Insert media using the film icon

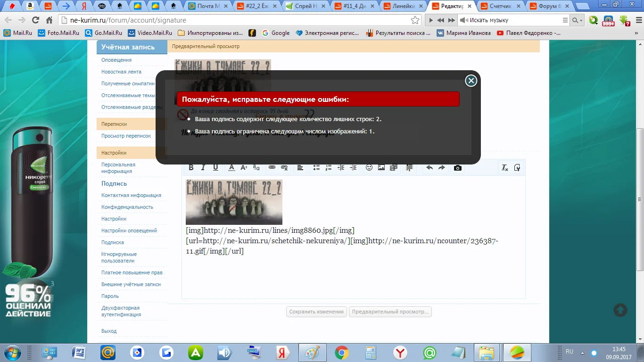click(x=394, y=167)
